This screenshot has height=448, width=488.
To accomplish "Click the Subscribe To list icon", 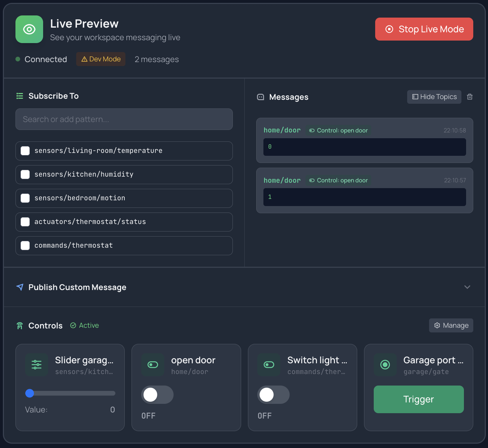I will pyautogui.click(x=20, y=96).
